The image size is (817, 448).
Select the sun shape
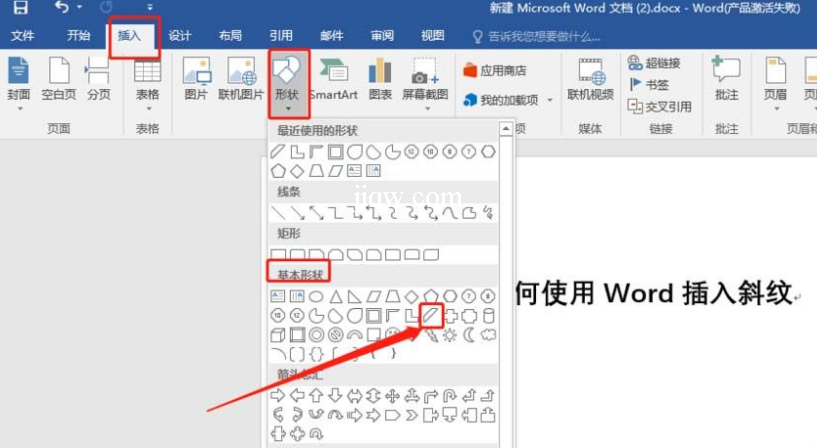tap(450, 335)
